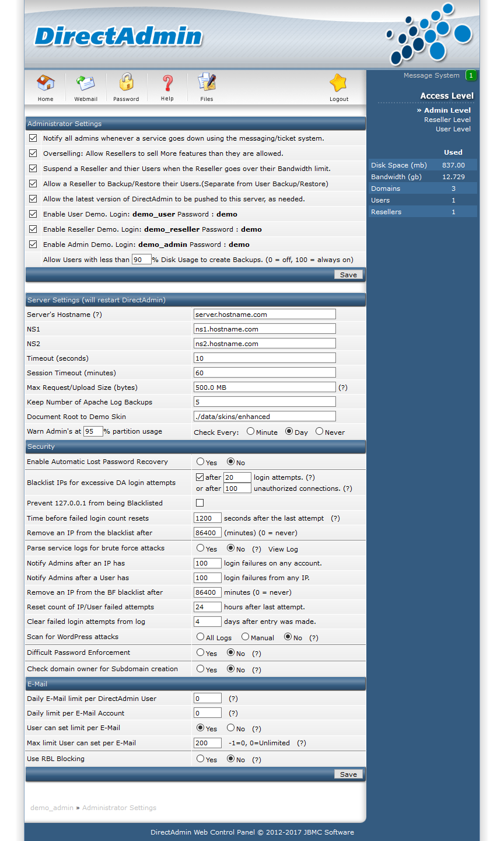Viewport: 504px width, 841px height.
Task: Click the Administrator Settings breadcrumb link
Action: 119,808
